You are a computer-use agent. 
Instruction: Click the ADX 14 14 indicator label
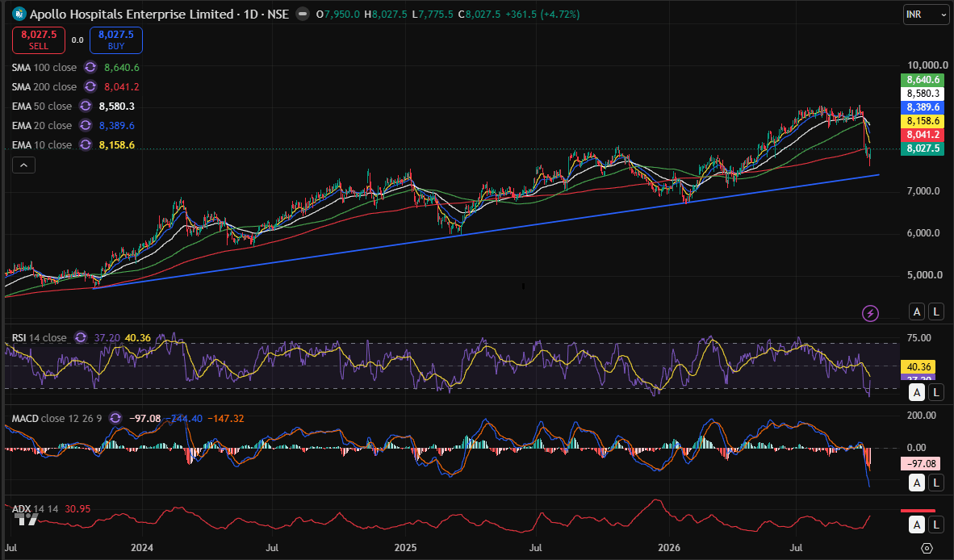tap(36, 509)
